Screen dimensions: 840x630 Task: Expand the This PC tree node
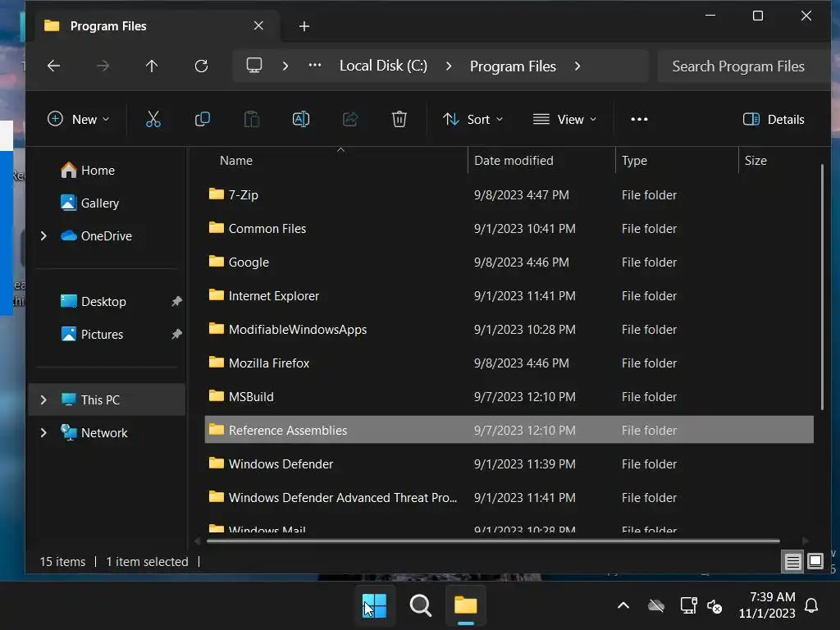point(43,399)
